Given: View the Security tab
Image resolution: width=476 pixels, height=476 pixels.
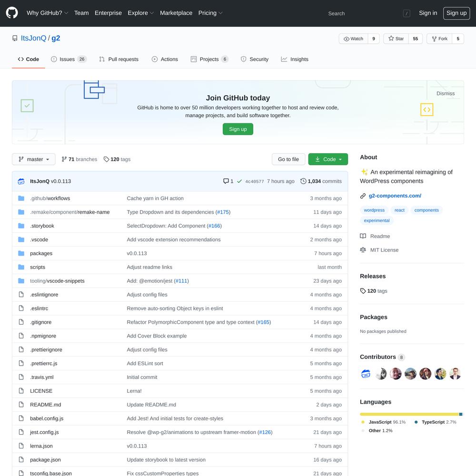Looking at the screenshot, I should pos(254,59).
